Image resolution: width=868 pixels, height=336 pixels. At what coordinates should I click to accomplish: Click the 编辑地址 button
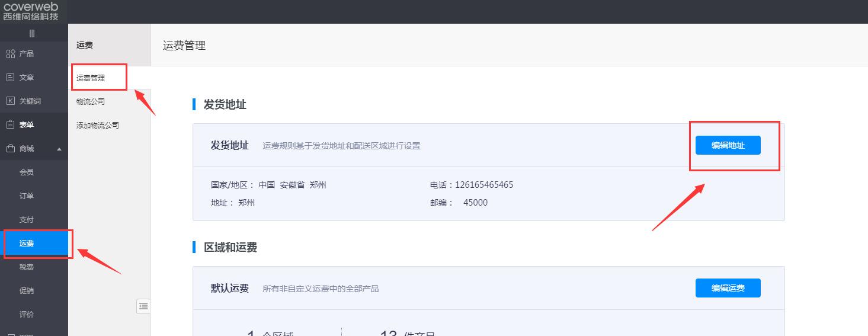[x=728, y=145]
